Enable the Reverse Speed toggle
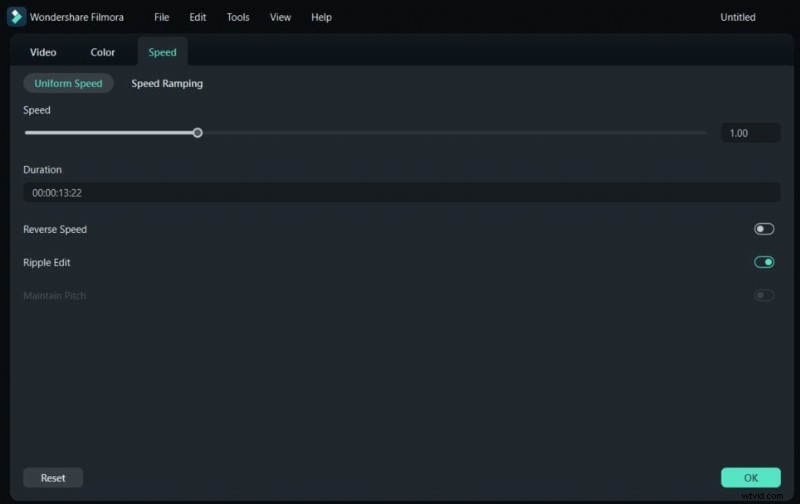The image size is (800, 504). pyautogui.click(x=764, y=229)
